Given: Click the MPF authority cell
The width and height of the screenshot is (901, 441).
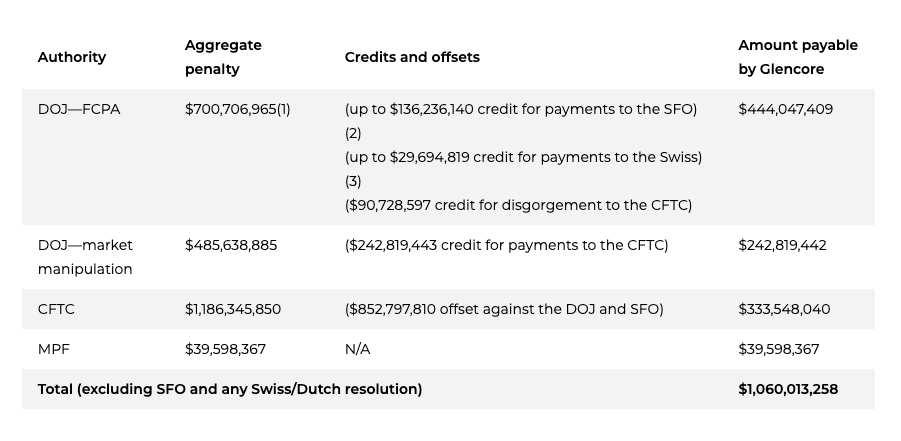Looking at the screenshot, I should [52, 349].
